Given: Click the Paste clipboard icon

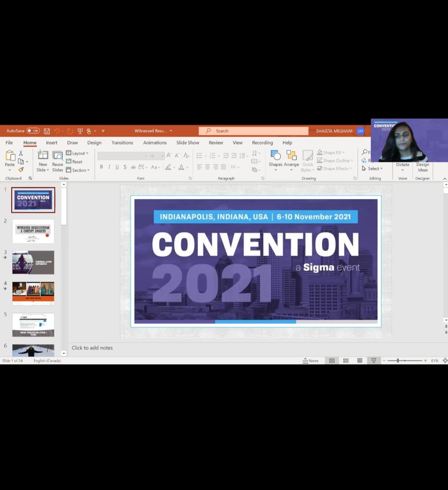Looking at the screenshot, I should tap(10, 156).
